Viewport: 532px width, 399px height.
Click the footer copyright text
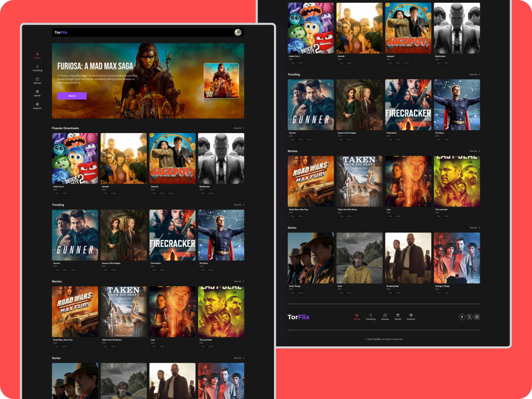tap(384, 339)
